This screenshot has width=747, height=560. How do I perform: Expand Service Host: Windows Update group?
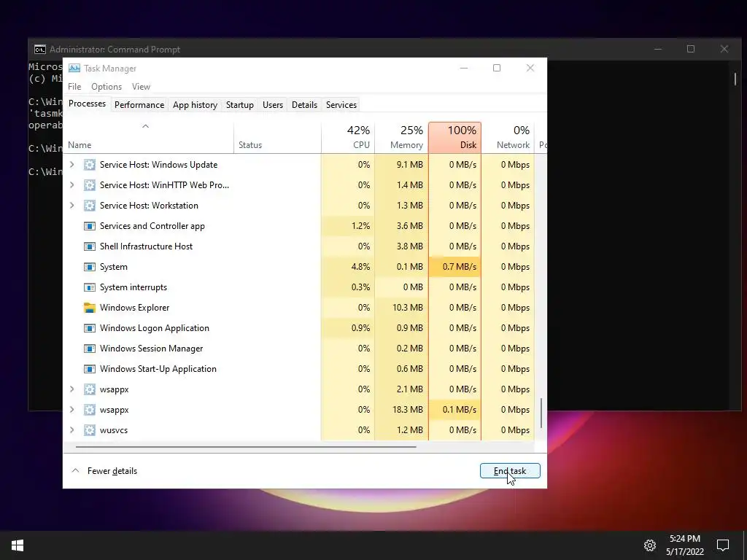click(x=72, y=165)
